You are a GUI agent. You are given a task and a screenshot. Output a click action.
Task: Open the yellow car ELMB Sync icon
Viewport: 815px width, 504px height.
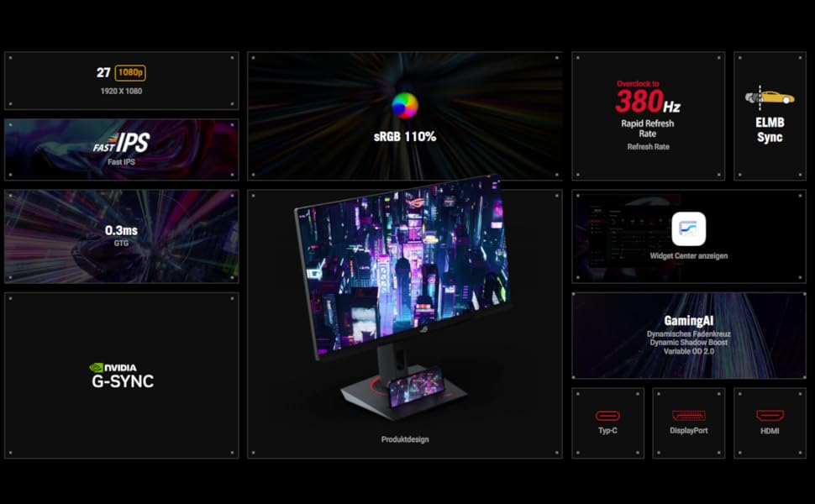tap(770, 97)
